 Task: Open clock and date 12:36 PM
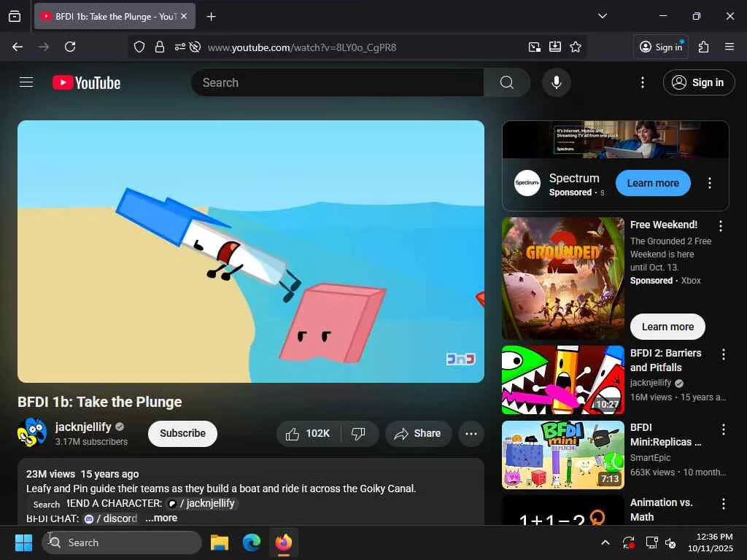pos(711,542)
